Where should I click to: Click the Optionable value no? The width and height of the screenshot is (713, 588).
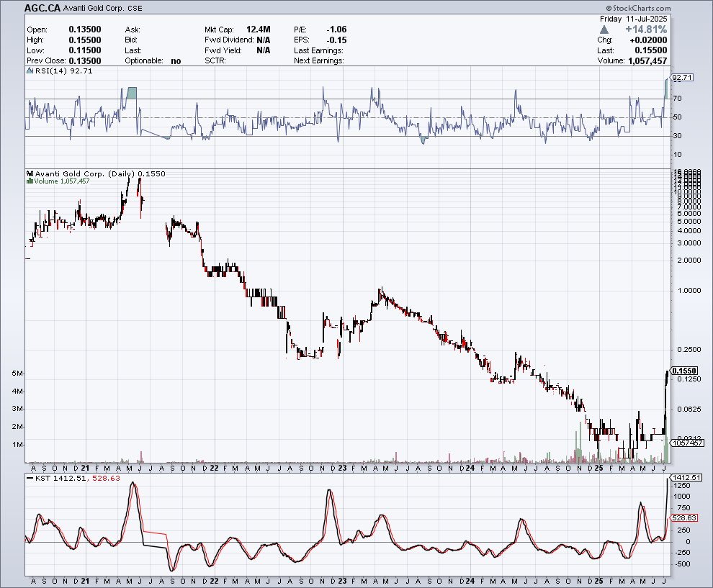click(x=176, y=61)
